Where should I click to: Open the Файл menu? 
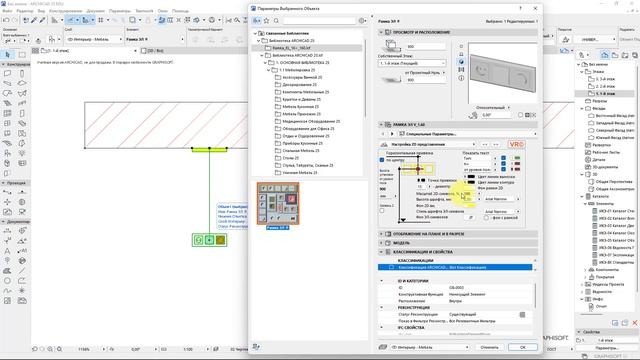[7, 11]
